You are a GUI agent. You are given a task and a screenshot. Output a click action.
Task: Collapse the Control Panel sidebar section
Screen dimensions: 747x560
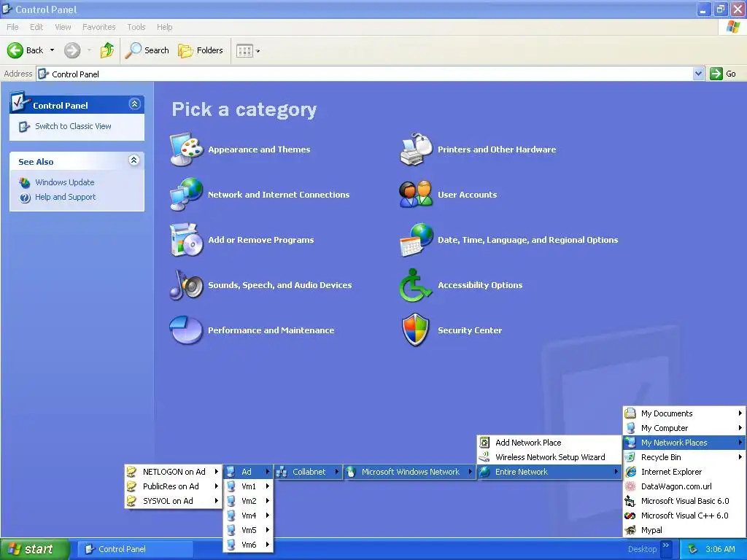pyautogui.click(x=135, y=104)
